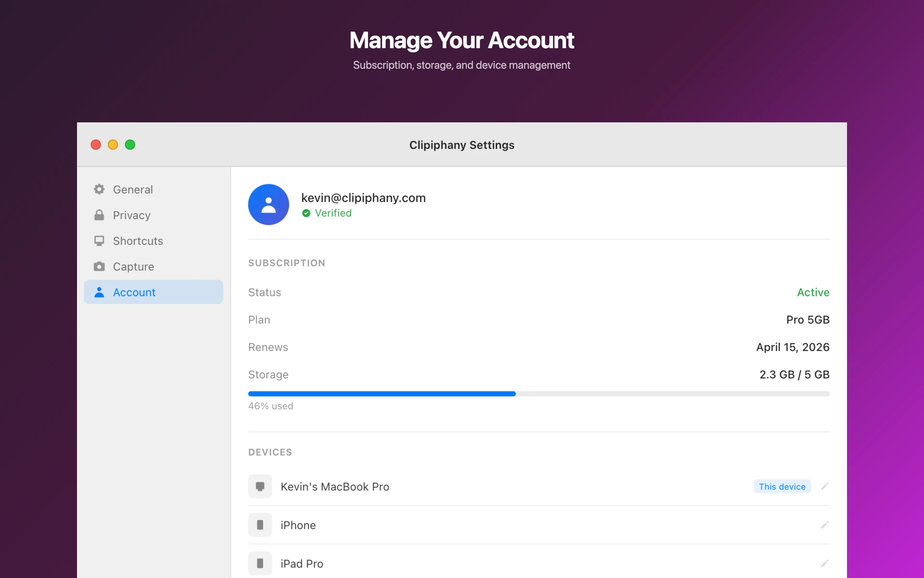Click the DEVICES section header
This screenshot has height=578, width=924.
(270, 452)
